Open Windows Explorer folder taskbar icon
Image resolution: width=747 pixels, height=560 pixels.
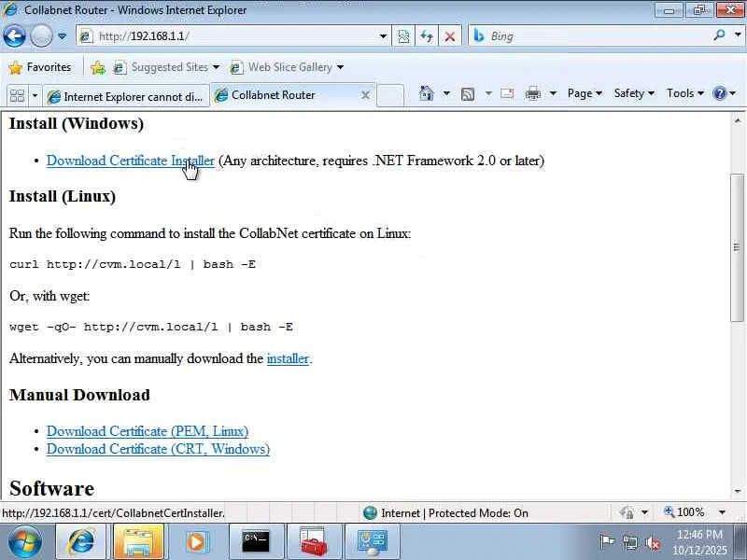(x=138, y=542)
